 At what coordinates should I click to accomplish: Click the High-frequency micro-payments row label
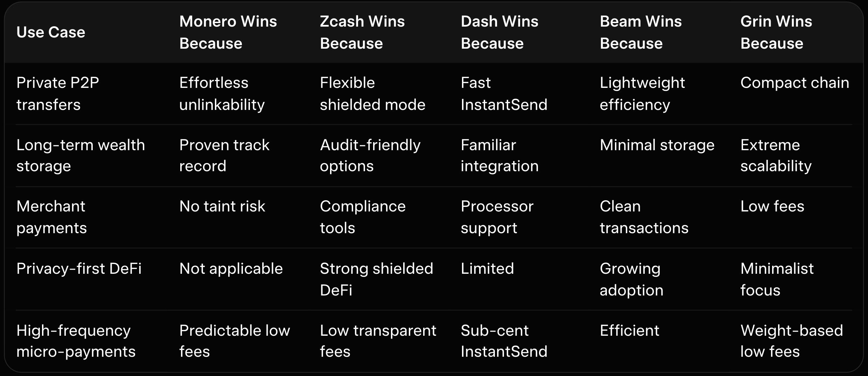pyautogui.click(x=76, y=341)
